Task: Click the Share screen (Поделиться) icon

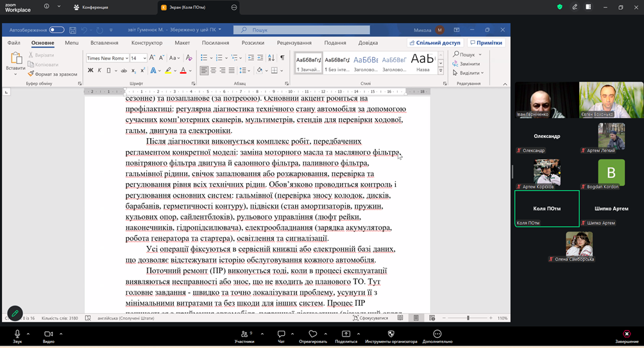Action: pyautogui.click(x=346, y=335)
